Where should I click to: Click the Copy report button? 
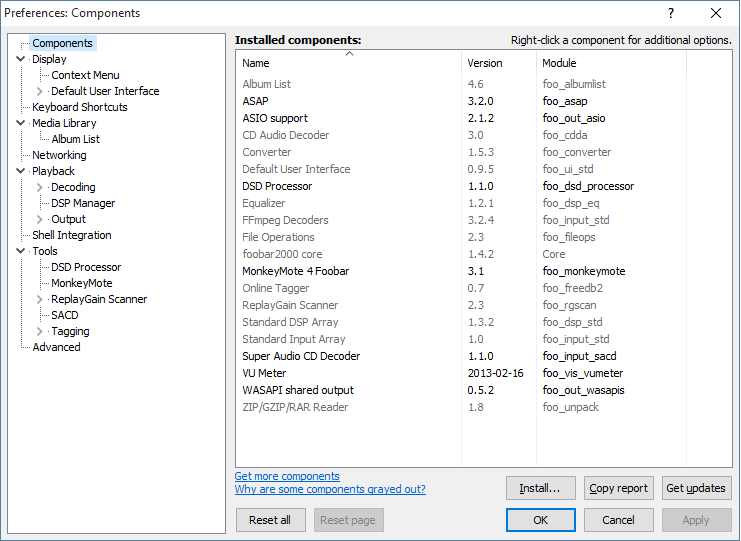click(619, 488)
